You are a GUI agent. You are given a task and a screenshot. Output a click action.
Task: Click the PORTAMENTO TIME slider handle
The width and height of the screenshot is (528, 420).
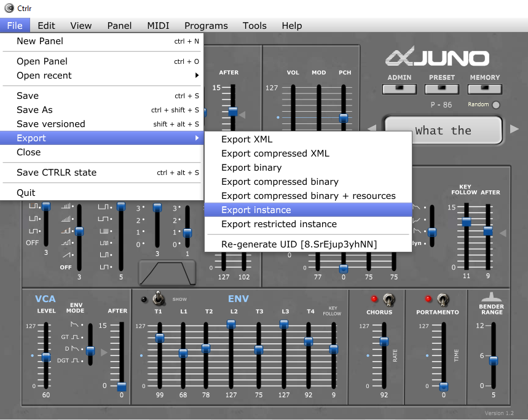coord(444,387)
